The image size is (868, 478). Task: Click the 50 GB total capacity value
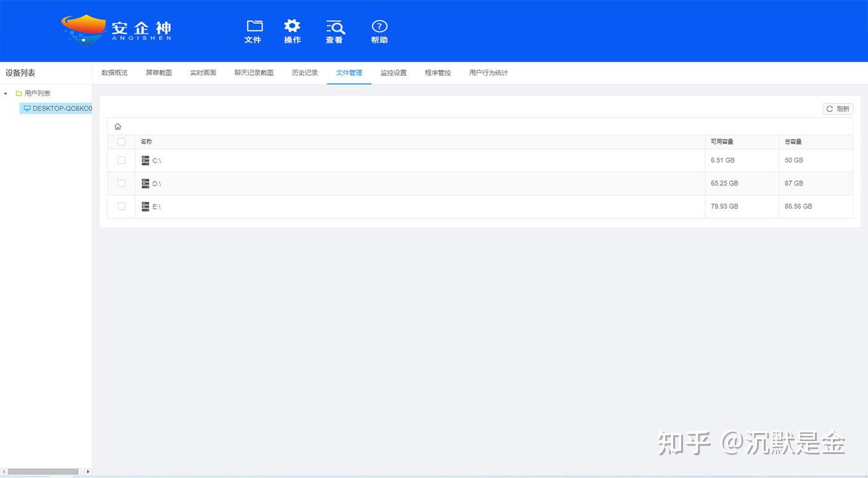pos(794,160)
